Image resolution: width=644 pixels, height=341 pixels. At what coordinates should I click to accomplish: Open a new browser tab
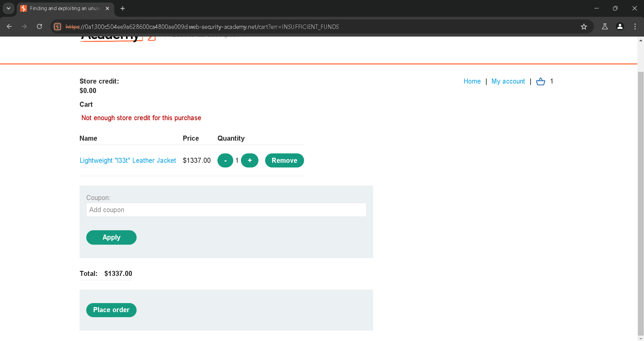[123, 8]
